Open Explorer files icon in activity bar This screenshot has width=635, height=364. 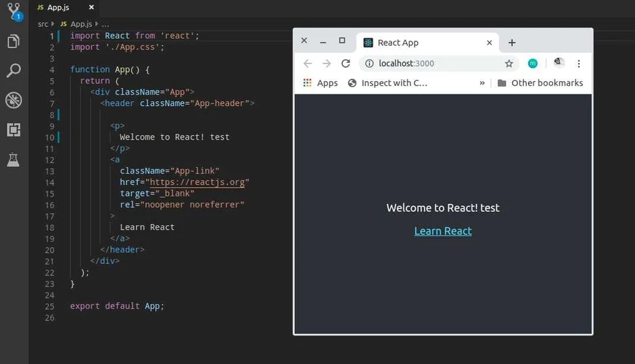(x=14, y=41)
